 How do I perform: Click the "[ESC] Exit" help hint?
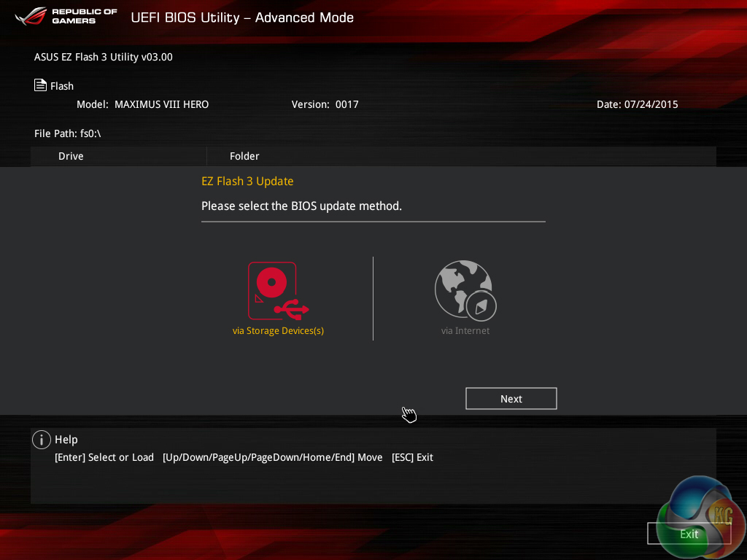pos(413,458)
